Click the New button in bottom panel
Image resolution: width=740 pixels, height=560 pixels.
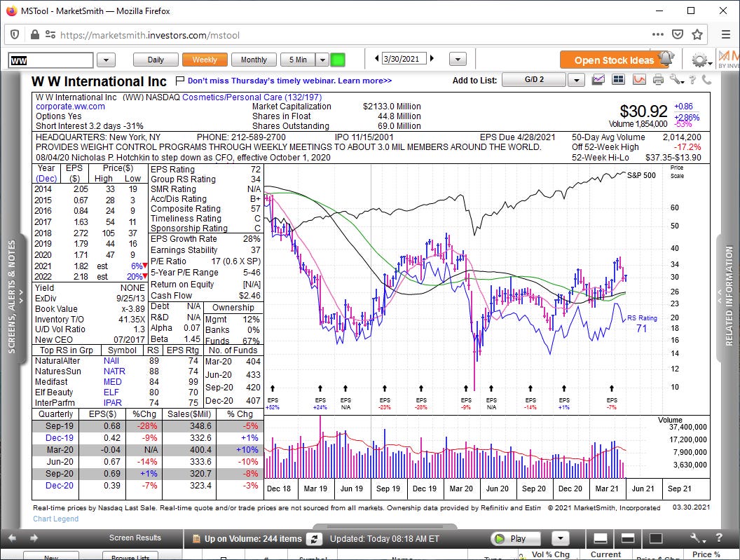click(x=51, y=556)
